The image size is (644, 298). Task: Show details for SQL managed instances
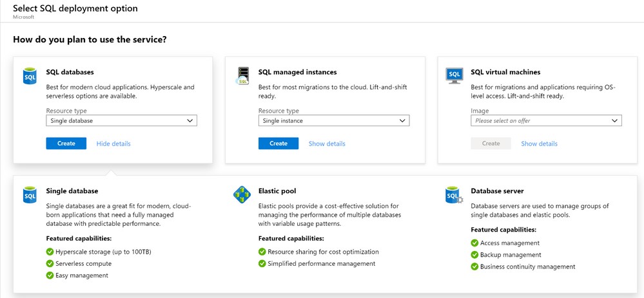point(327,144)
